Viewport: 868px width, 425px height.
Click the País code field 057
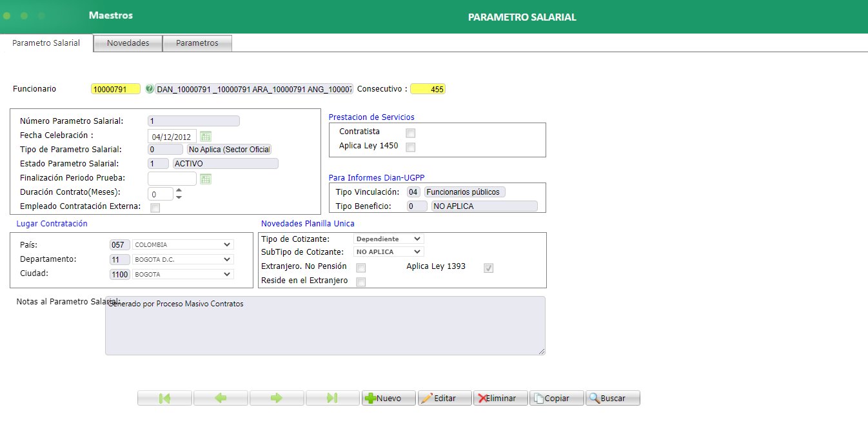(119, 245)
